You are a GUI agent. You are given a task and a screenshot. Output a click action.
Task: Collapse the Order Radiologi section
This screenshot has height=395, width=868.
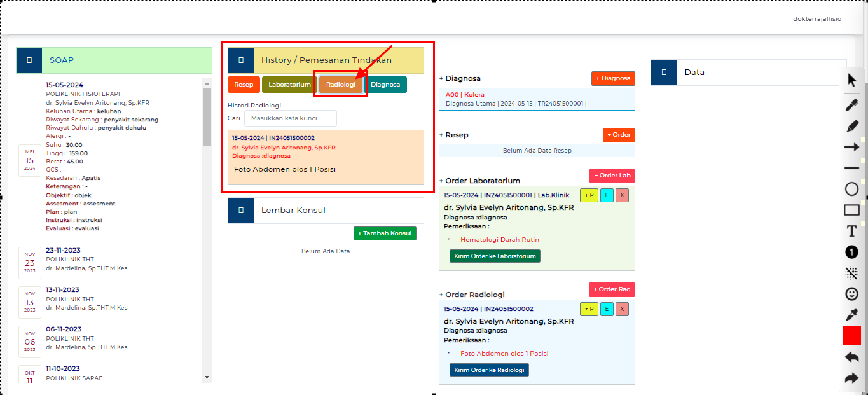(x=441, y=295)
